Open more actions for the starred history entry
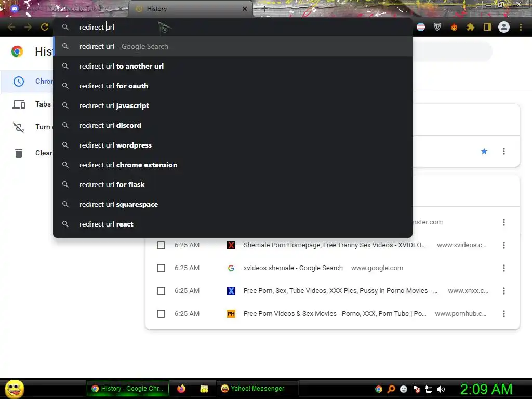The image size is (532, 399). coord(504,151)
